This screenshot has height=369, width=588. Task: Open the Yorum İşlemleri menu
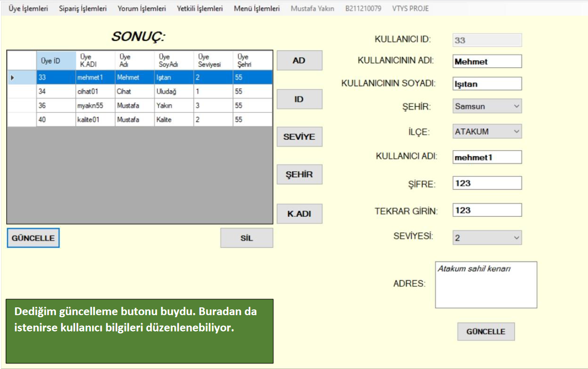point(142,9)
